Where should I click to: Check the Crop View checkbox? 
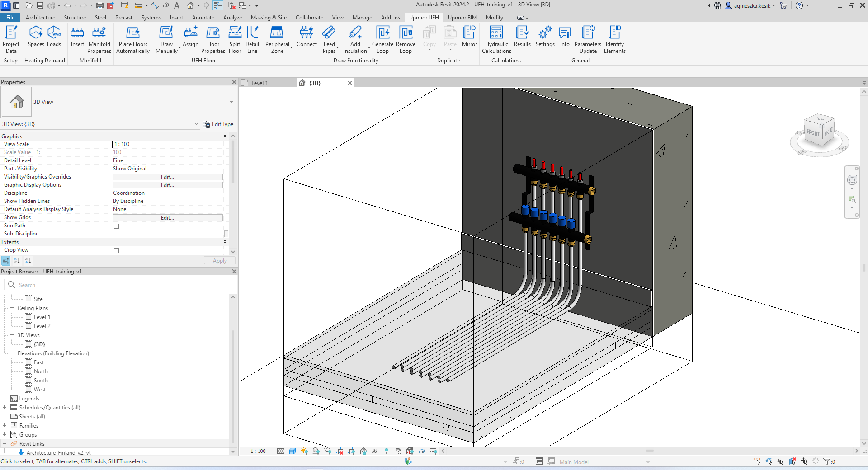pyautogui.click(x=116, y=250)
